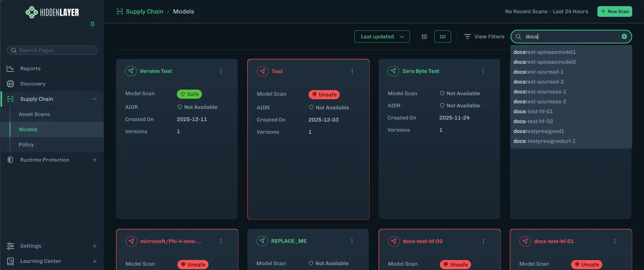Open Asset Scans under Supply Chain

coord(34,114)
